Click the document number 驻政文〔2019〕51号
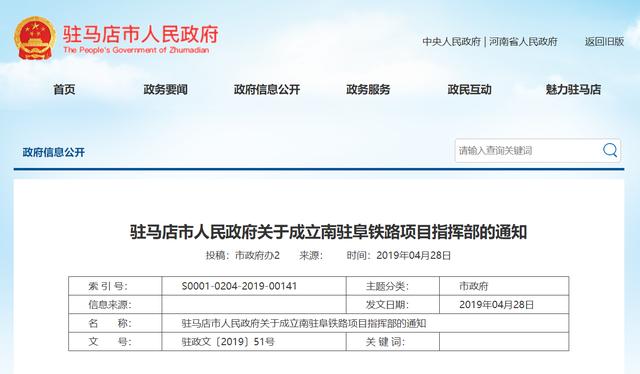This screenshot has width=640, height=374. pyautogui.click(x=228, y=342)
